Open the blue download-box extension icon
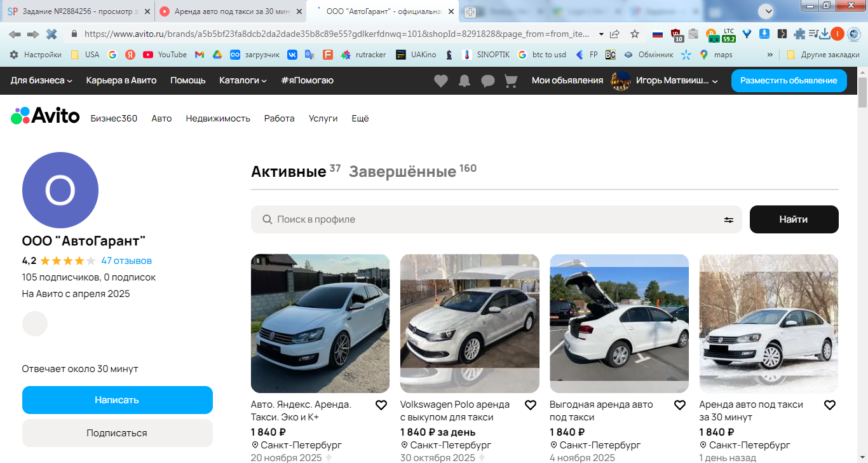This screenshot has width=868, height=463. pyautogui.click(x=764, y=34)
